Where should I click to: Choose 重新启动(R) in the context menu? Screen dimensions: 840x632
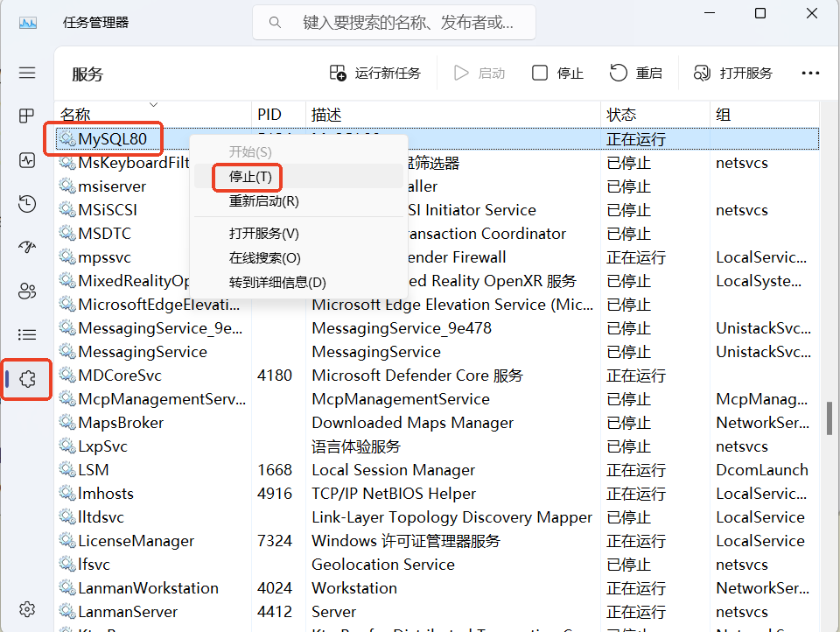pos(298,201)
